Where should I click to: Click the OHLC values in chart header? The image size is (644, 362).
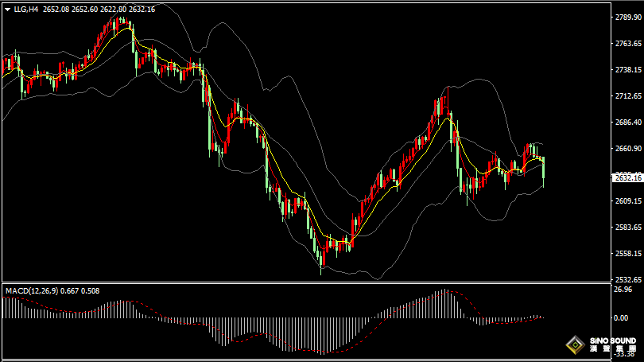pyautogui.click(x=99, y=9)
